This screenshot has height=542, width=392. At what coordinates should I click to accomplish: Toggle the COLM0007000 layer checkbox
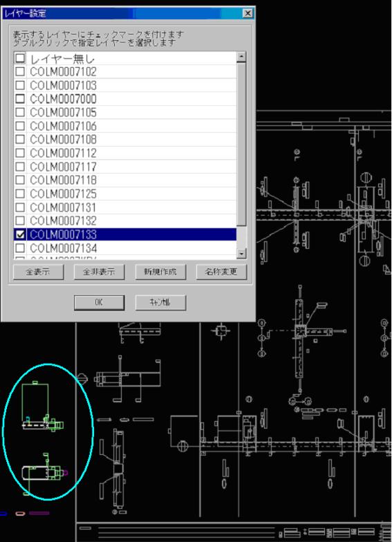click(x=20, y=98)
